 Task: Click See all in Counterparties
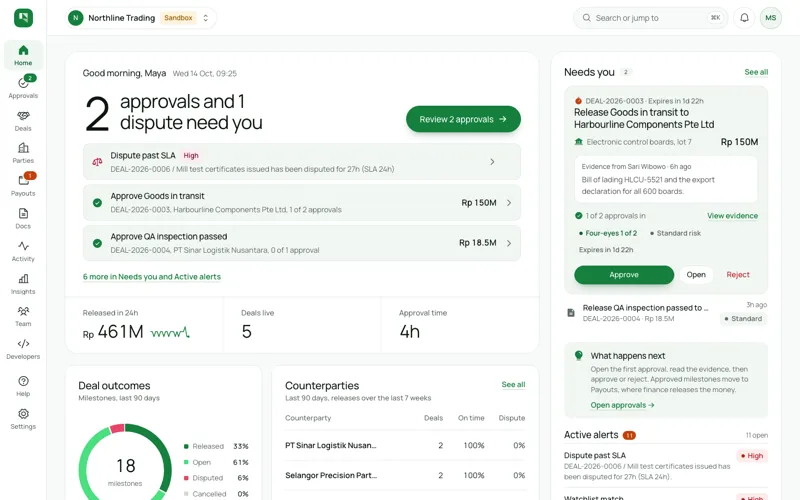(x=513, y=384)
